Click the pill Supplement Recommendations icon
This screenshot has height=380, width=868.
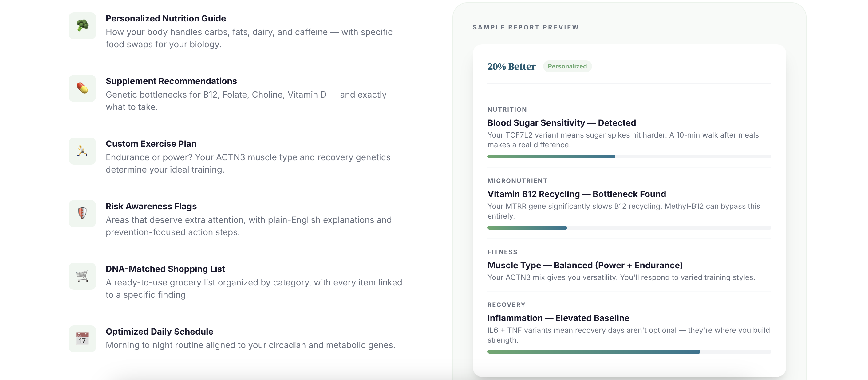[x=82, y=88]
